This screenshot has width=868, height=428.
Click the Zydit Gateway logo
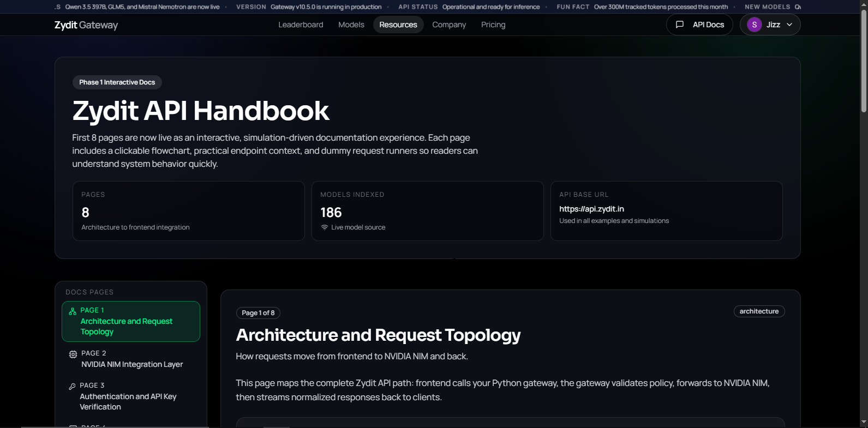tap(86, 25)
